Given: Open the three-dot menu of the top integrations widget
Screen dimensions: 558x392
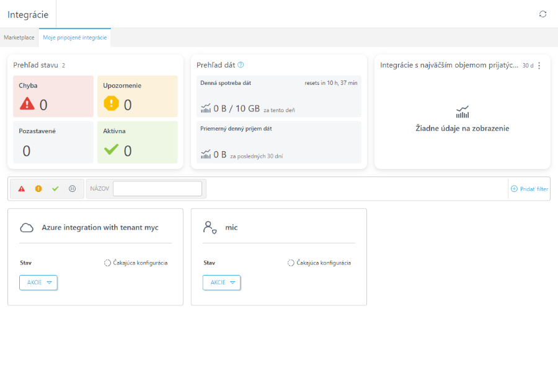Looking at the screenshot, I should (539, 66).
